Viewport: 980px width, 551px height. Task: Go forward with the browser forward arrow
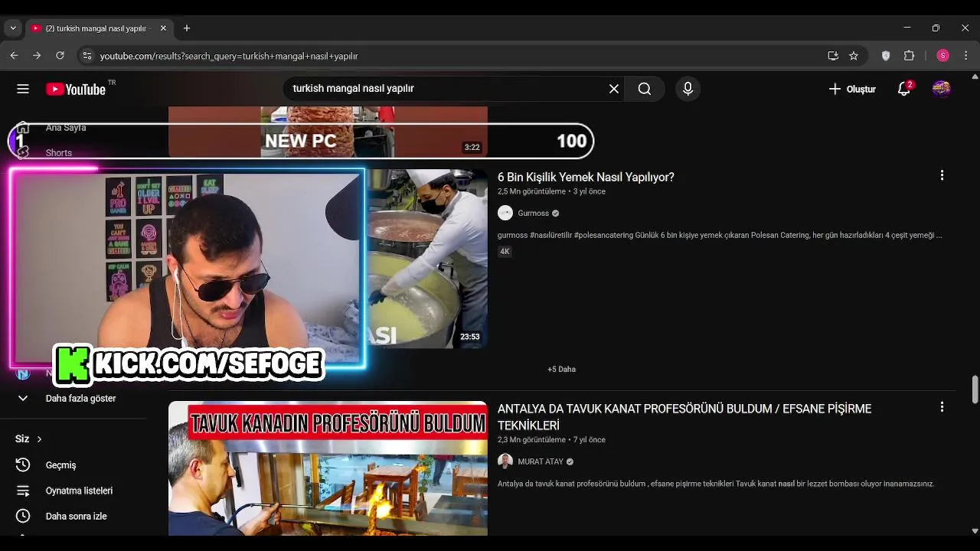(x=37, y=56)
